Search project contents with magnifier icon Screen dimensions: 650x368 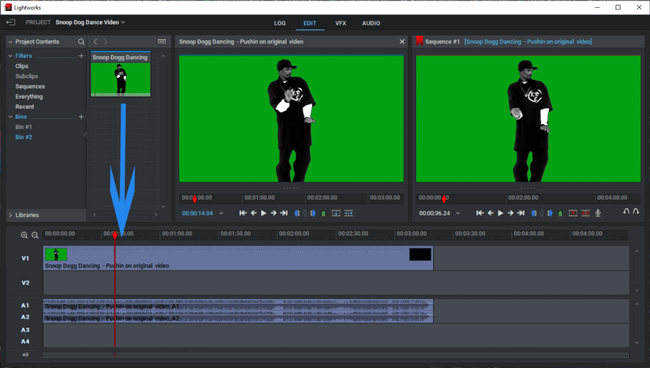(x=81, y=42)
